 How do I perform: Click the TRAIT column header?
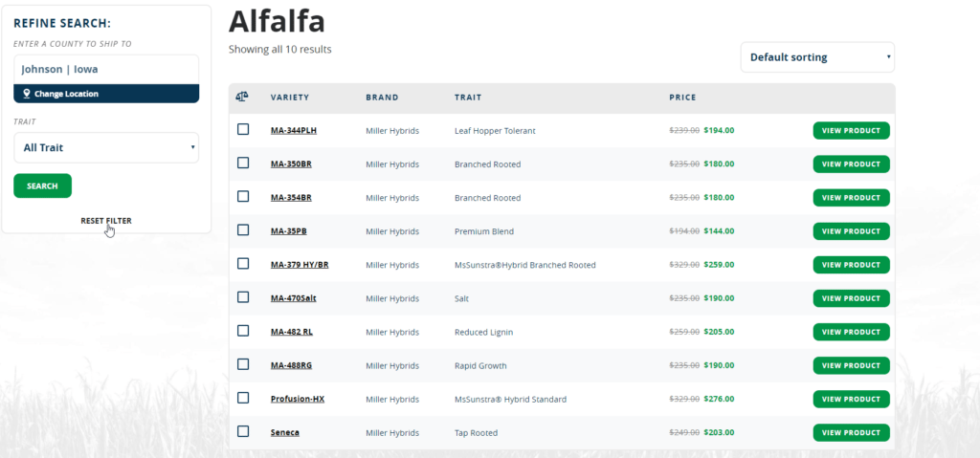468,98
